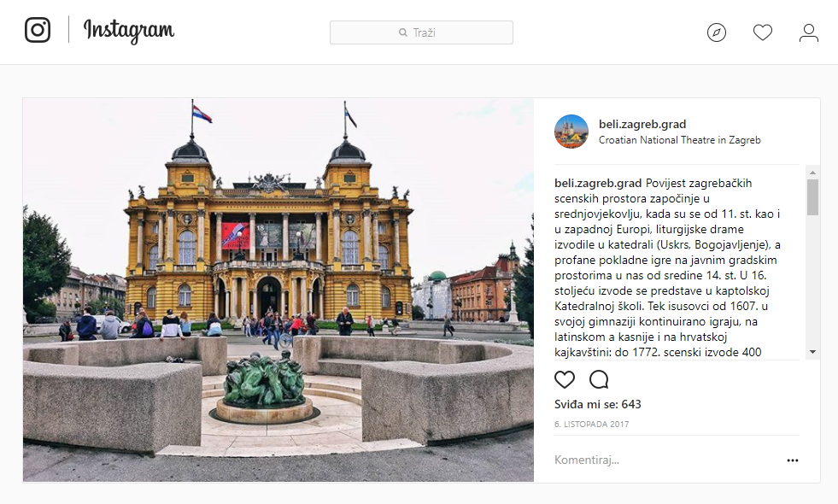Image resolution: width=838 pixels, height=504 pixels.
Task: Open the Explore compass icon
Action: pos(716,32)
